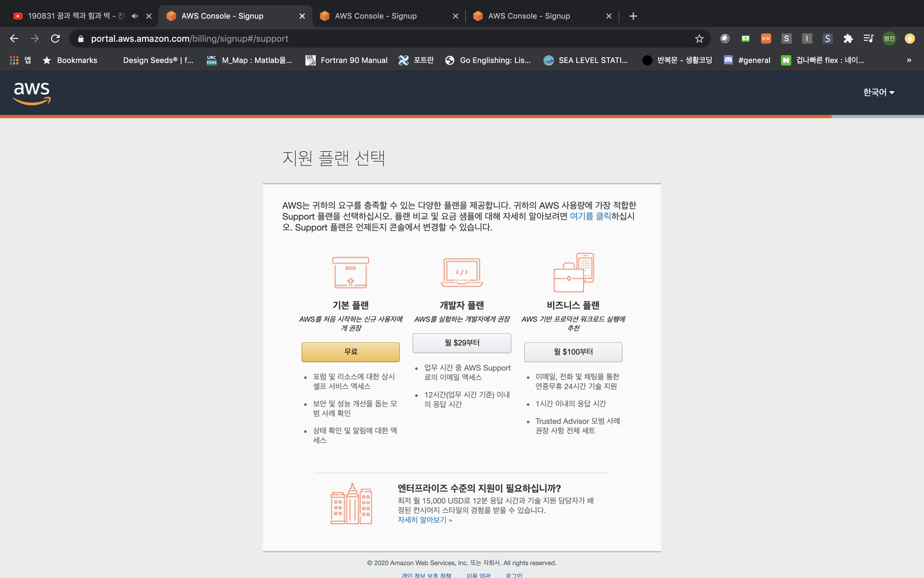Open the 개인 정보 보호 정책 footer link
Image resolution: width=924 pixels, height=578 pixels.
(x=426, y=575)
